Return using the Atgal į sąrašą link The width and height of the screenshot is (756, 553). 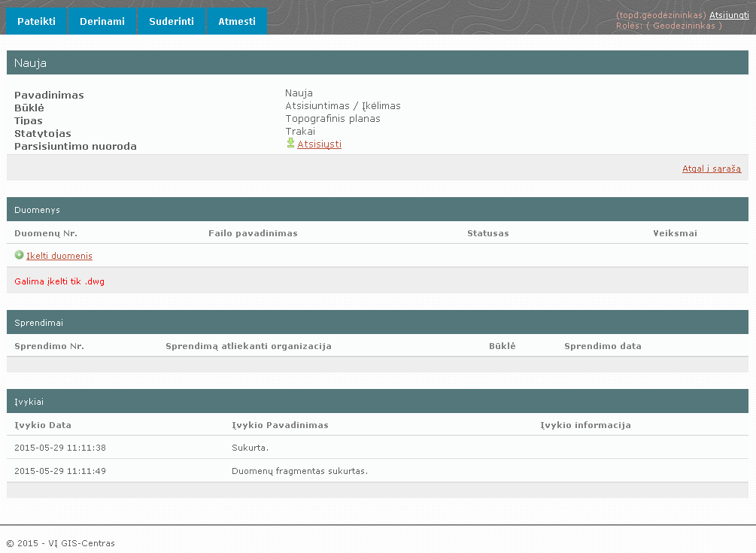click(x=711, y=169)
